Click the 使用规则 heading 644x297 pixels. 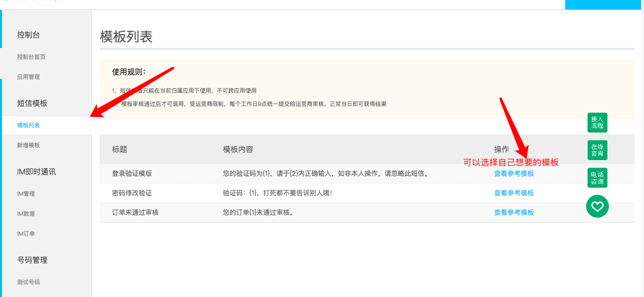tap(129, 72)
